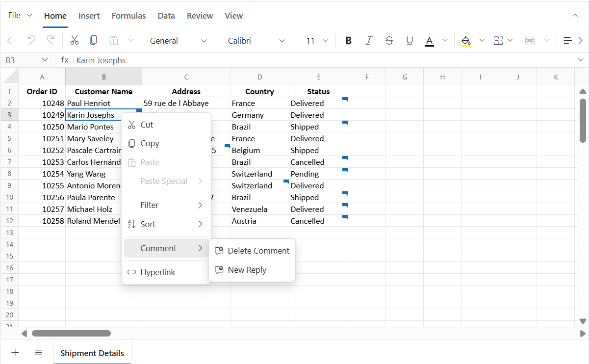Image resolution: width=589 pixels, height=364 pixels.
Task: Toggle Strikethrough formatting
Action: click(x=389, y=41)
